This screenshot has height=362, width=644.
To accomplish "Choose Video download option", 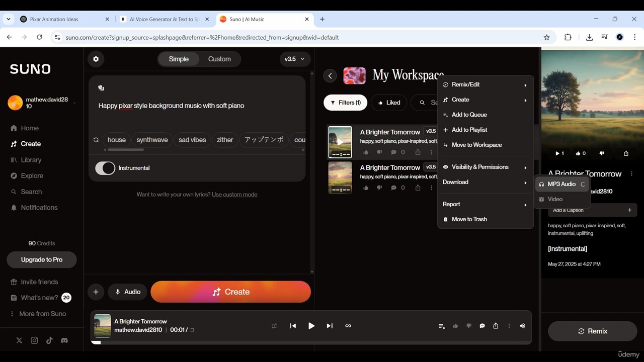I will coord(562,199).
